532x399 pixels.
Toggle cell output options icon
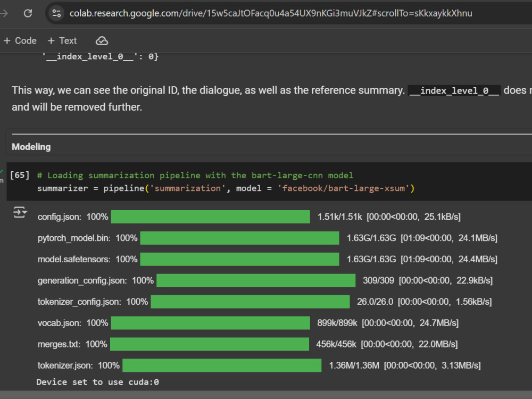coord(20,212)
